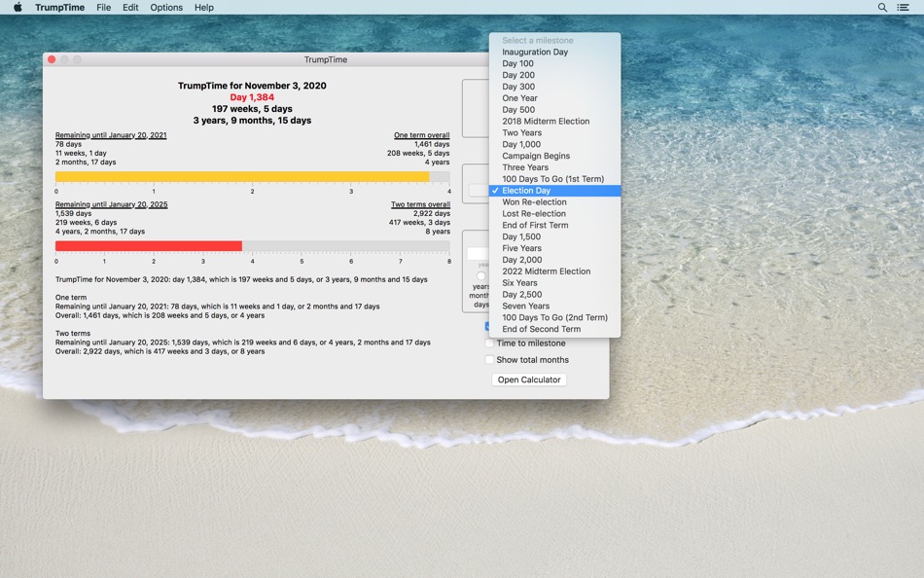Pick Three Years milestone
The image size is (924, 578).
tap(554, 167)
